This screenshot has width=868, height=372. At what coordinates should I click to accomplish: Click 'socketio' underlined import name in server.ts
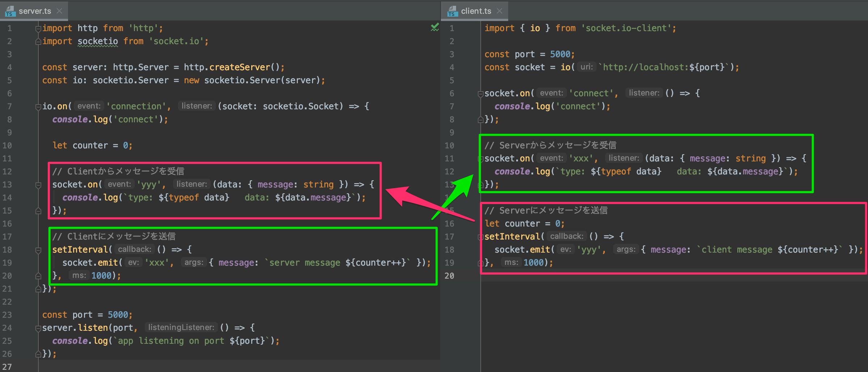click(98, 41)
